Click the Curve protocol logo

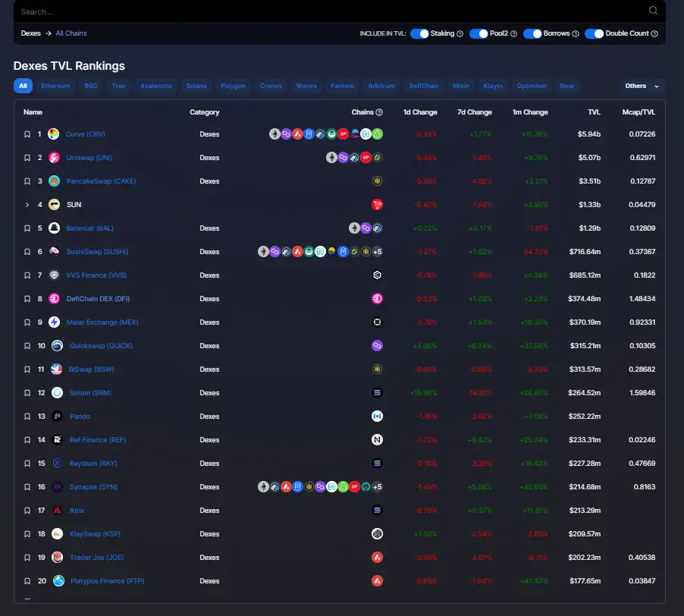pos(53,134)
